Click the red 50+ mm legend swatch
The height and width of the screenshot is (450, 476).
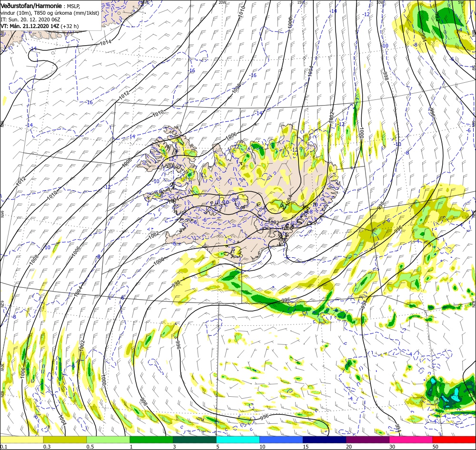[x=454, y=440]
